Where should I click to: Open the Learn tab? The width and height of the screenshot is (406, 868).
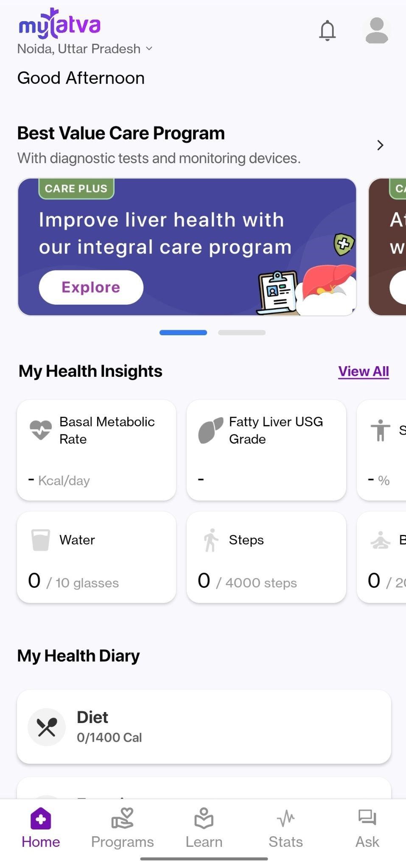click(204, 827)
